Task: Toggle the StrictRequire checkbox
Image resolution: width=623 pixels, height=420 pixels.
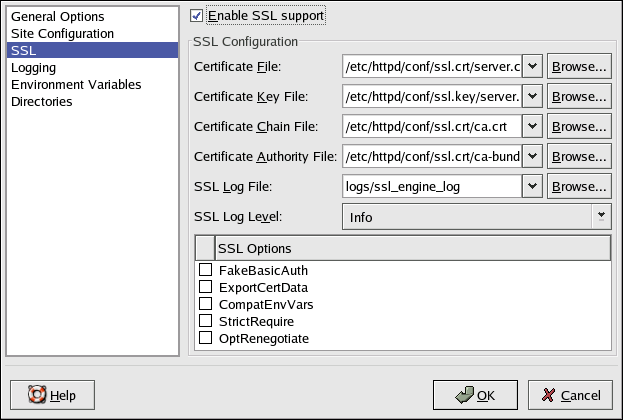Action: 205,321
